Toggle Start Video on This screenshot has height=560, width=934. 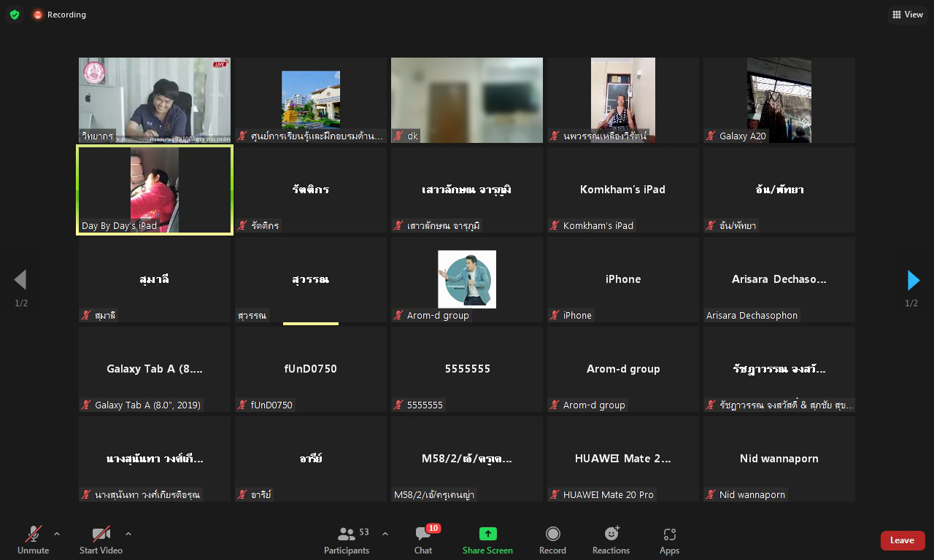[x=101, y=540]
